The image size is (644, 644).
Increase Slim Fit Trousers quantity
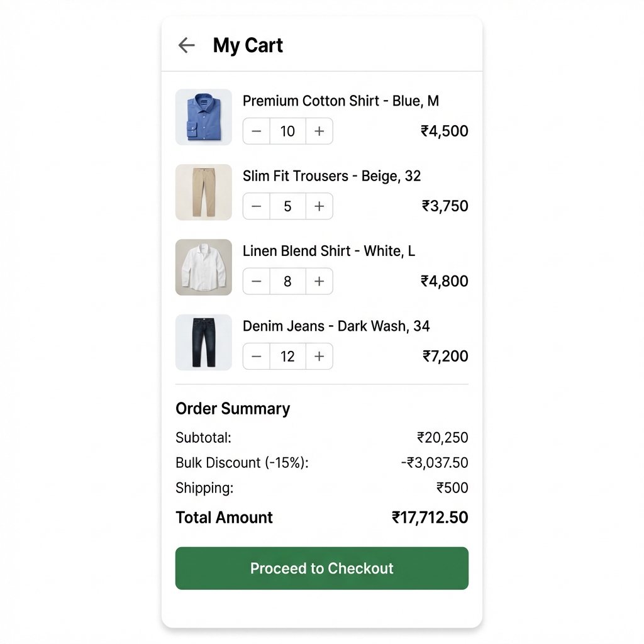(319, 206)
